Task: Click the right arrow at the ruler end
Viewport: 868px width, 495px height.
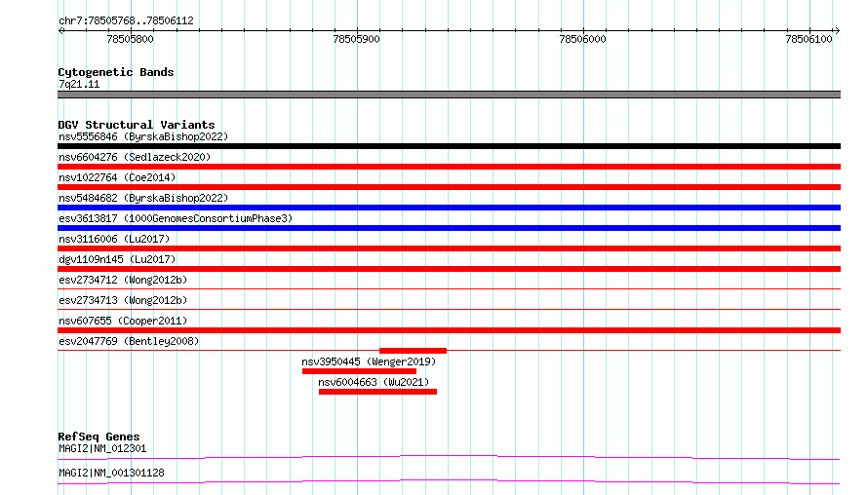Action: tap(837, 30)
